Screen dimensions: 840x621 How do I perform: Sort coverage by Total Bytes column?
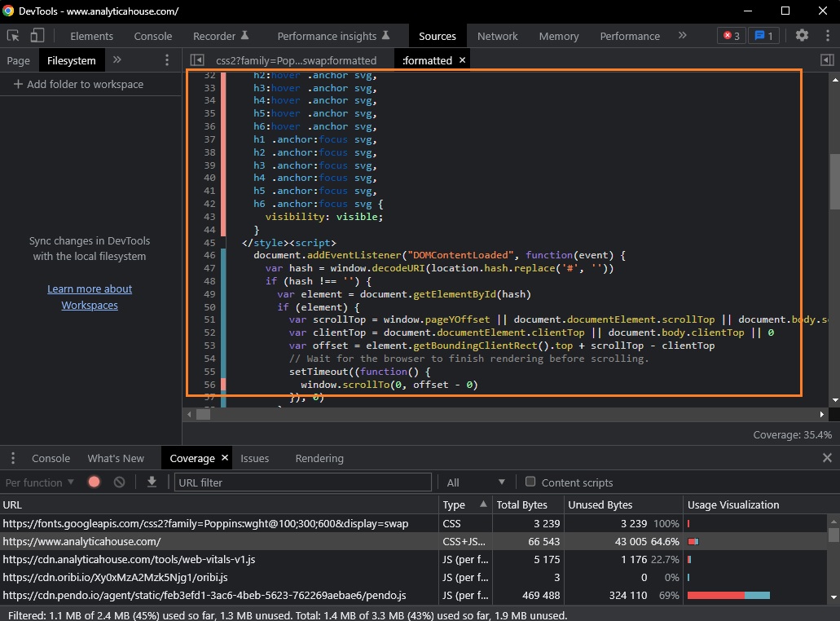coord(528,504)
